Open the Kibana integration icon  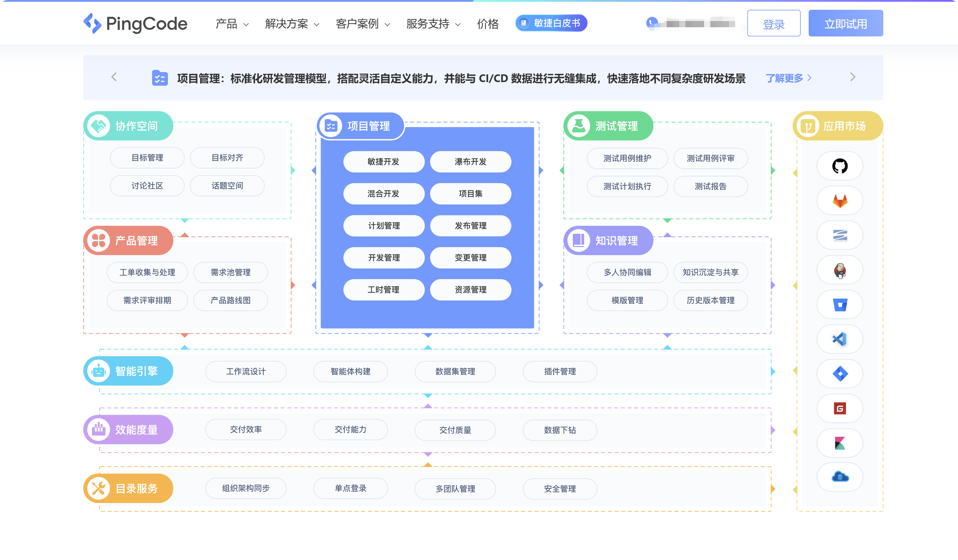pyautogui.click(x=840, y=443)
